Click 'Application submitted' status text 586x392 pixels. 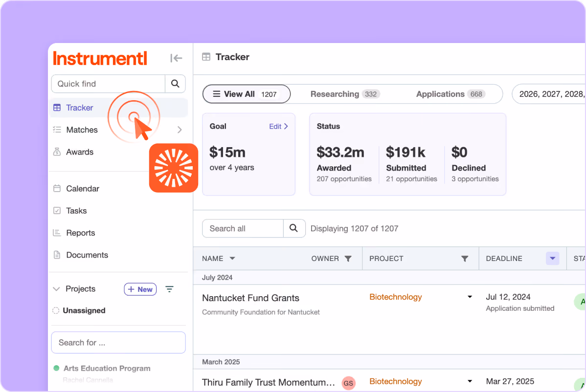coord(520,308)
